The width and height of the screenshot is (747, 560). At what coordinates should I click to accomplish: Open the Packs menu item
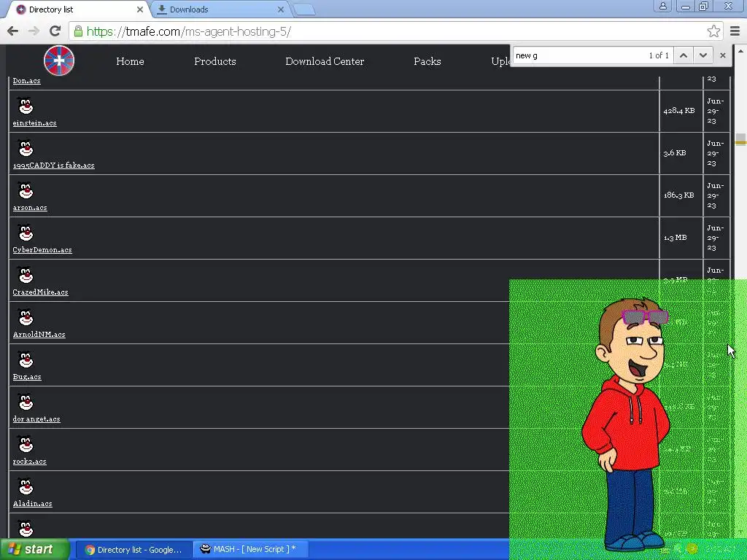tap(427, 61)
